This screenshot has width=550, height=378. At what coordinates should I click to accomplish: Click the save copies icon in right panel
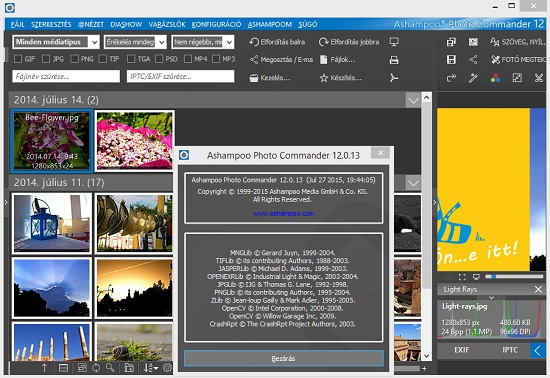[x=451, y=42]
